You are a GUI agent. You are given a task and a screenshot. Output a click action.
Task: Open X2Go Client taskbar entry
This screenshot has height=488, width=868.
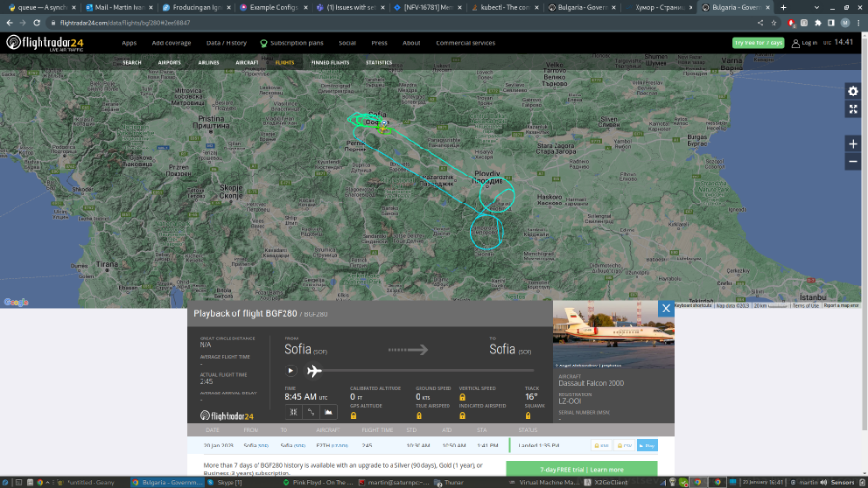pyautogui.click(x=607, y=482)
